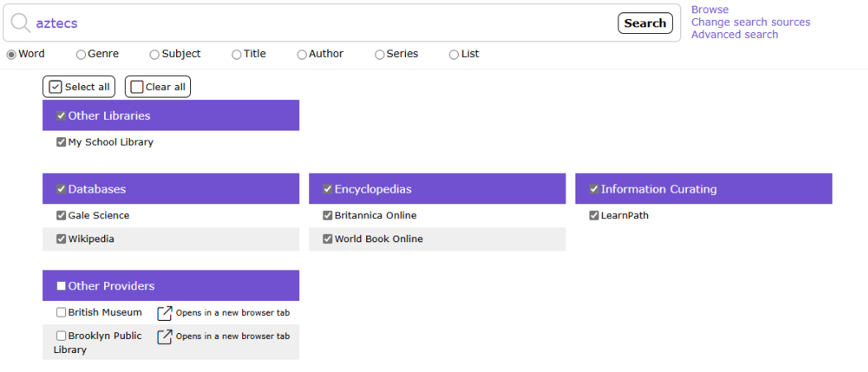Viewport: 868px width, 372px height.
Task: Uncheck Britannica Online checkbox
Action: tap(327, 215)
